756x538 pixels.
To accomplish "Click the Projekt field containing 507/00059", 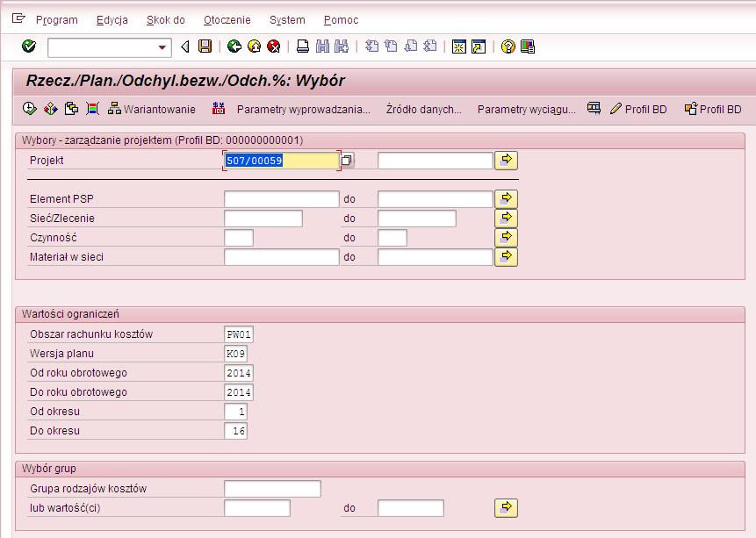I will pos(282,161).
